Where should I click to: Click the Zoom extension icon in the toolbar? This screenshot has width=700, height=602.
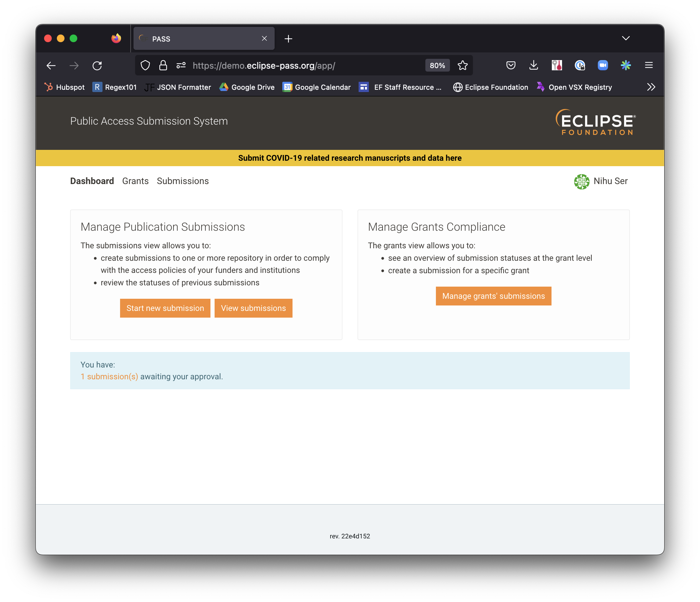(x=603, y=65)
